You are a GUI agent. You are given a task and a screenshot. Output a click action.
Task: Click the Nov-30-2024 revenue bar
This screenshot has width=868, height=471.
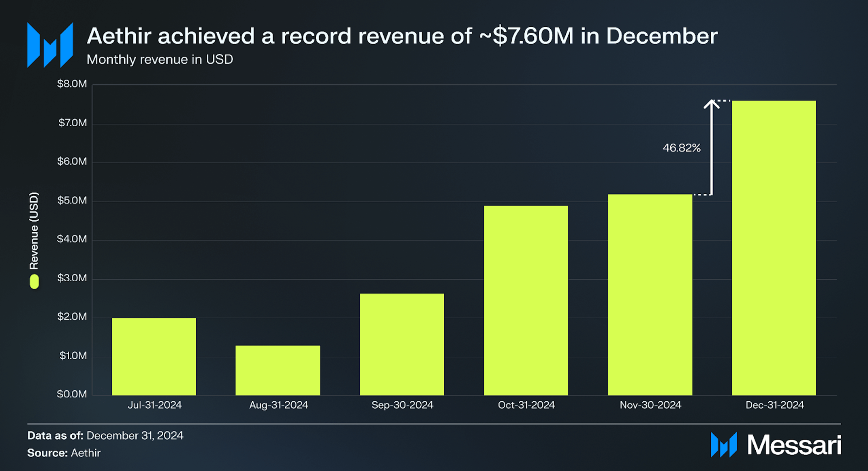[x=650, y=295]
